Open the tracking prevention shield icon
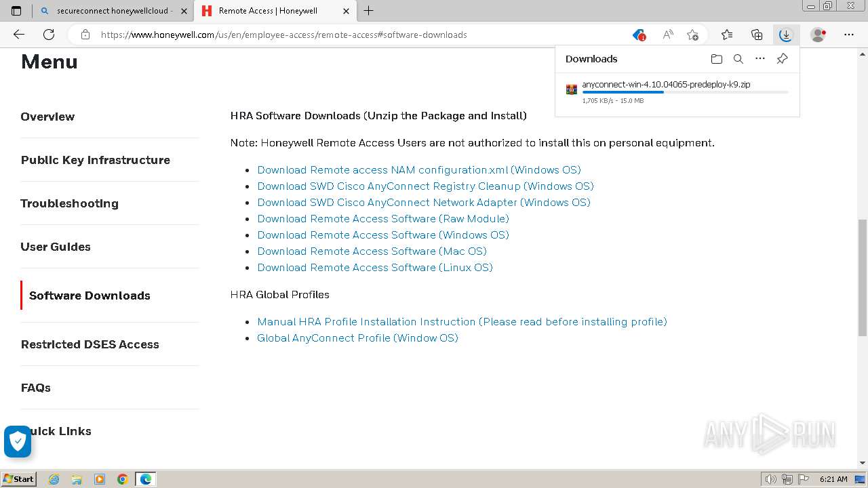Image resolution: width=868 pixels, height=488 pixels. coord(639,35)
